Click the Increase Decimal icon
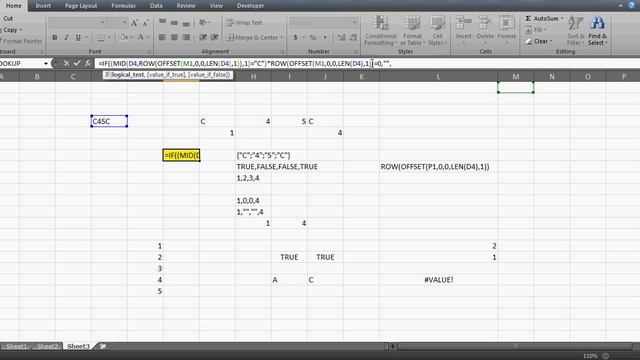Image resolution: width=640 pixels, height=360 pixels. coord(341,38)
